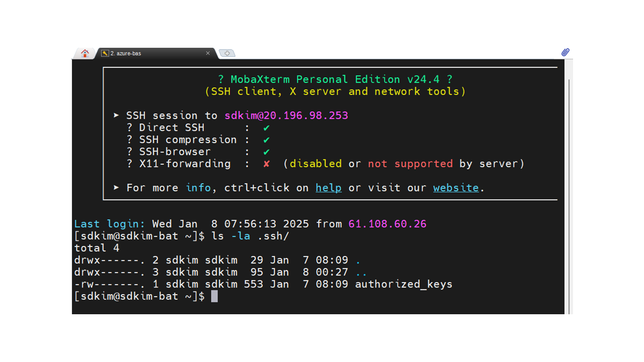Viewport: 644px width, 362px height.
Task: Click the authorized_keys file name
Action: click(x=404, y=285)
